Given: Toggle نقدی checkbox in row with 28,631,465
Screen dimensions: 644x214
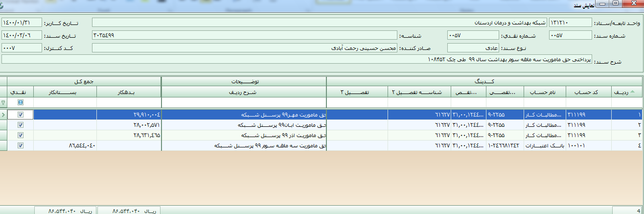Looking at the screenshot, I should point(21,135).
